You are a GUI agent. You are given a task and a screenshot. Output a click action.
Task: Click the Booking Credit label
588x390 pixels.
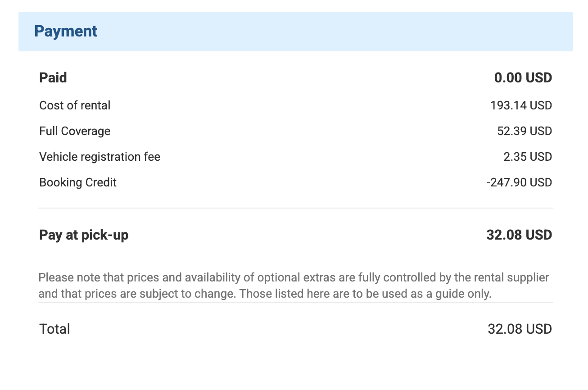click(78, 182)
